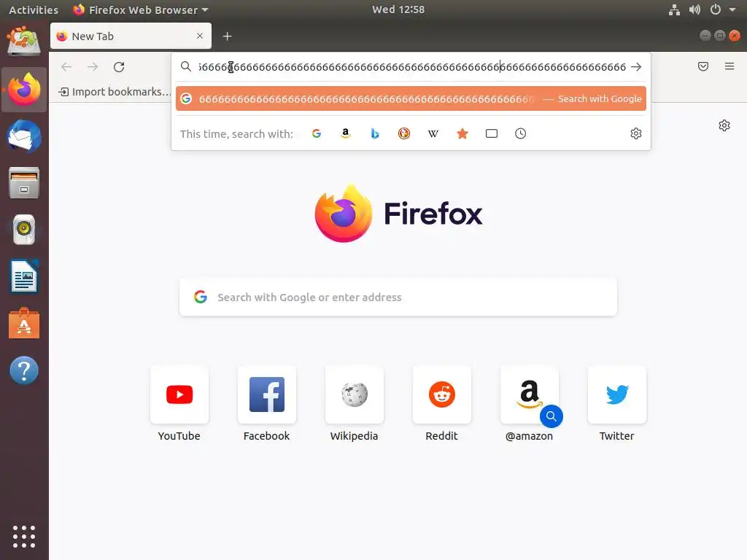The height and width of the screenshot is (560, 747).
Task: Click the page's Search with Google field
Action: click(398, 297)
